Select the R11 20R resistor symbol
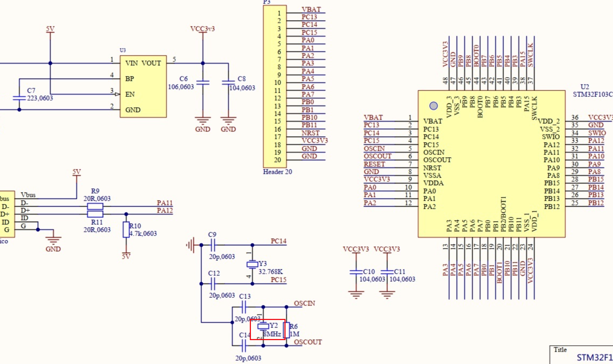Screen dimensions: 613x364 [95, 214]
